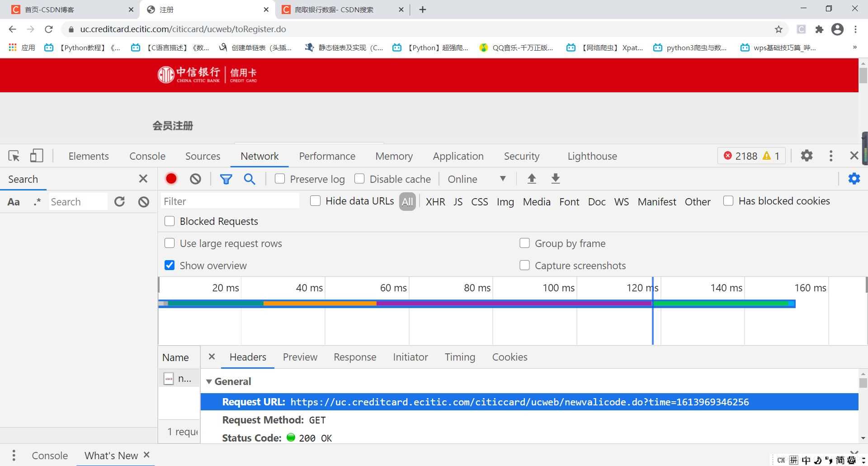The image size is (868, 466).
Task: Type in the network Filter field
Action: pos(230,200)
